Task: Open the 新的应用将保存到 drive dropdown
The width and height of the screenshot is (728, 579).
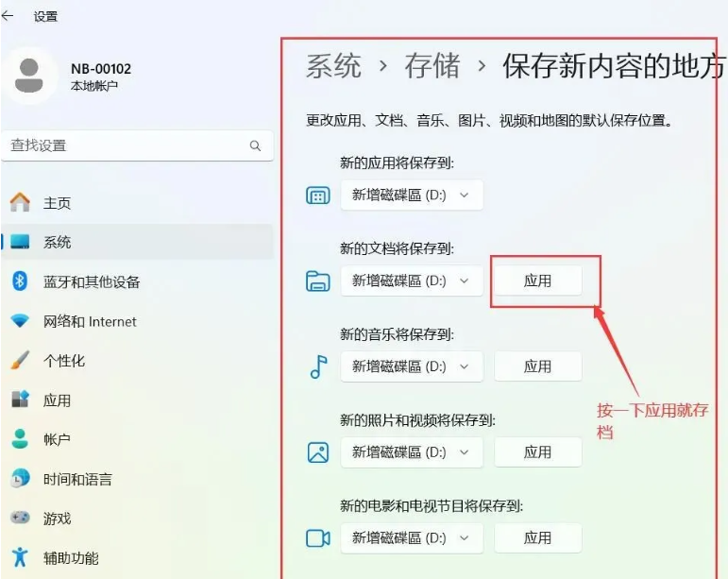Action: 412,195
